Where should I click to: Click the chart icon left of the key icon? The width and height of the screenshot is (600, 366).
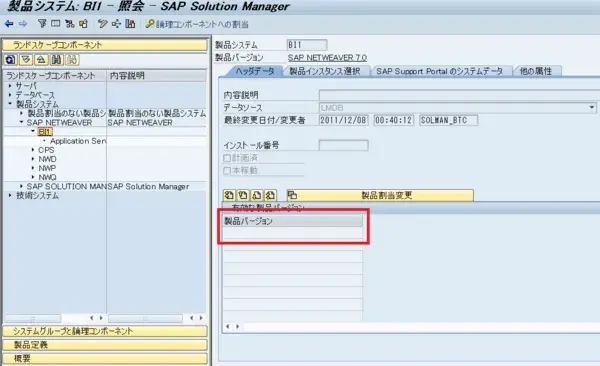click(130, 24)
